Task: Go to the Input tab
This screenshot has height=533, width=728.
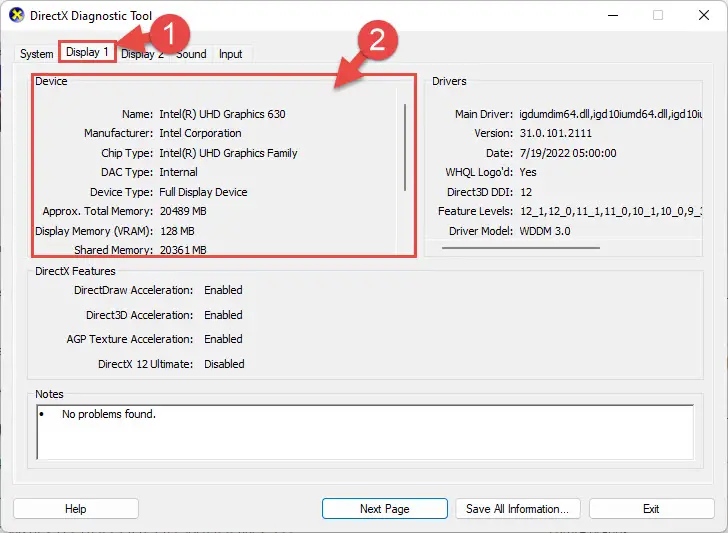Action: tap(230, 54)
